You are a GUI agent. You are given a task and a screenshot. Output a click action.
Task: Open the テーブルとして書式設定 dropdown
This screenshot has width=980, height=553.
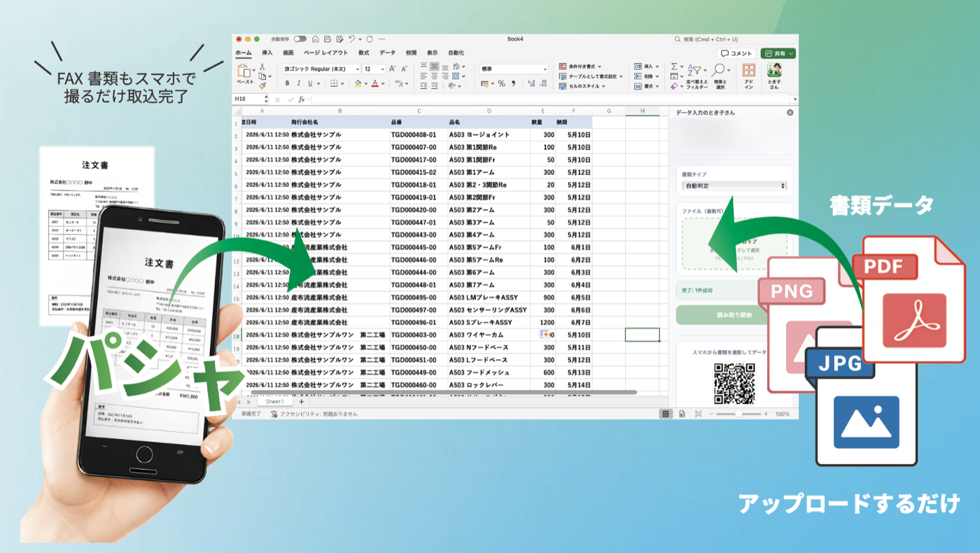pyautogui.click(x=591, y=76)
